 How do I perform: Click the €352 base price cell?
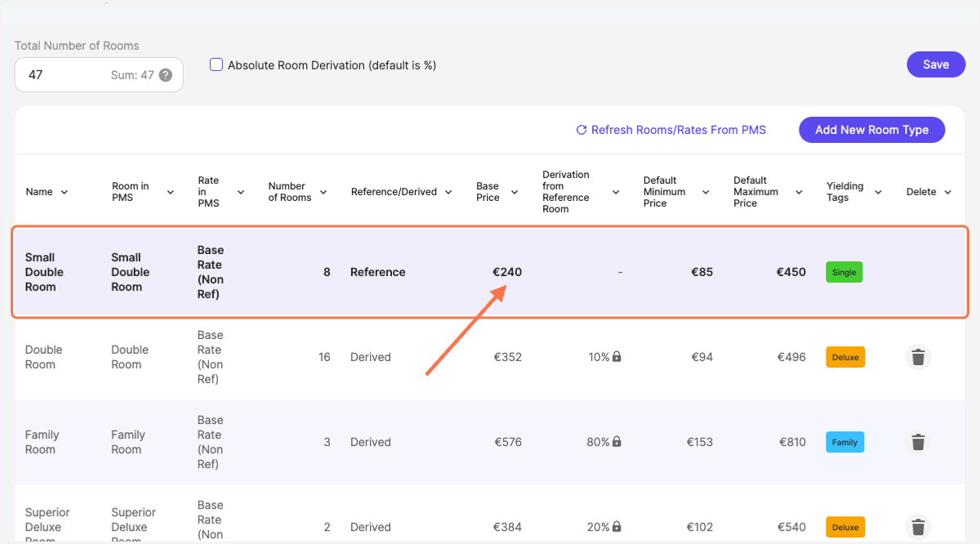point(508,357)
